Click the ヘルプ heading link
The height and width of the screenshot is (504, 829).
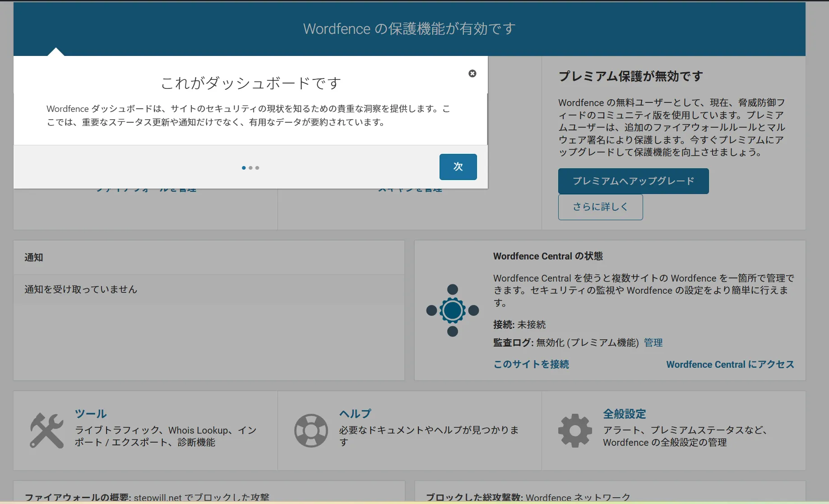(x=354, y=413)
